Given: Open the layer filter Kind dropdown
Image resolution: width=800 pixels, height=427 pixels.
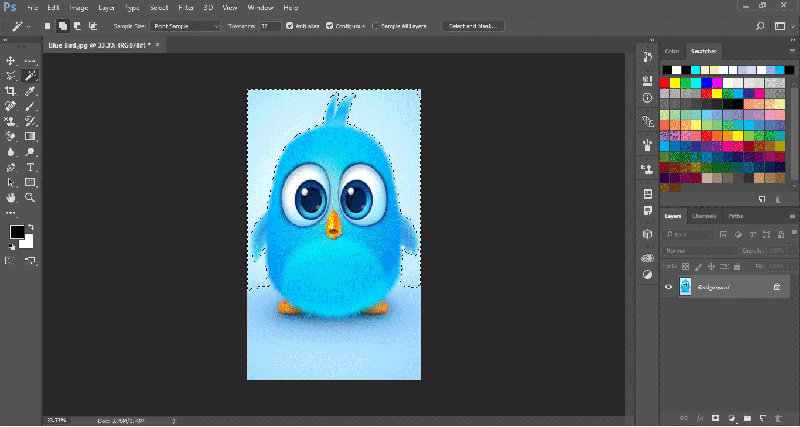Looking at the screenshot, I should click(688, 235).
